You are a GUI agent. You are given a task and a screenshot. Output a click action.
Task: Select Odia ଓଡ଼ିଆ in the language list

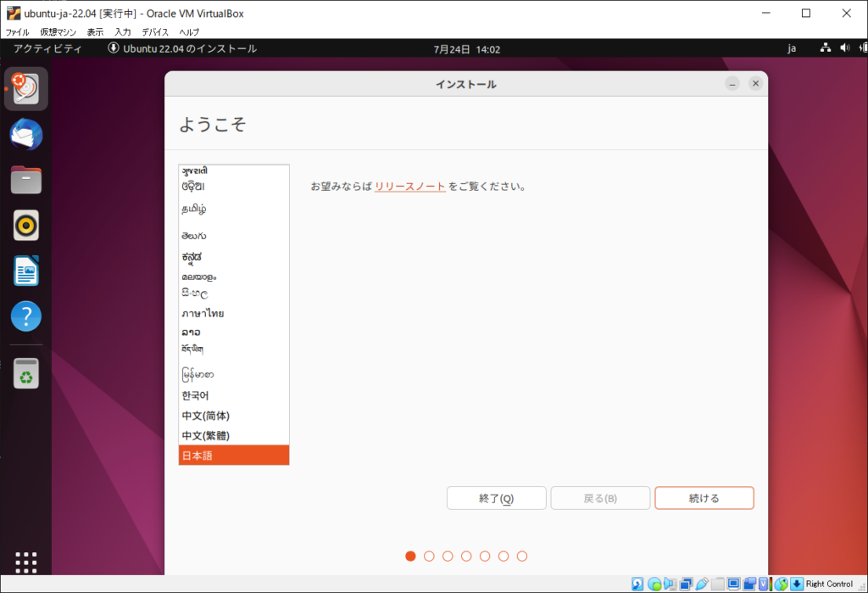click(x=234, y=187)
